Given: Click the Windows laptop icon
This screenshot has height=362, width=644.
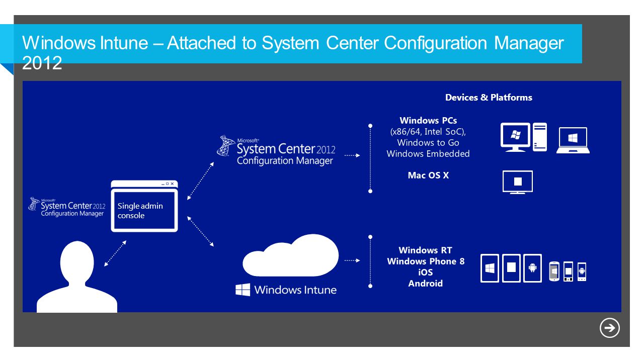Looking at the screenshot, I should 573,140.
